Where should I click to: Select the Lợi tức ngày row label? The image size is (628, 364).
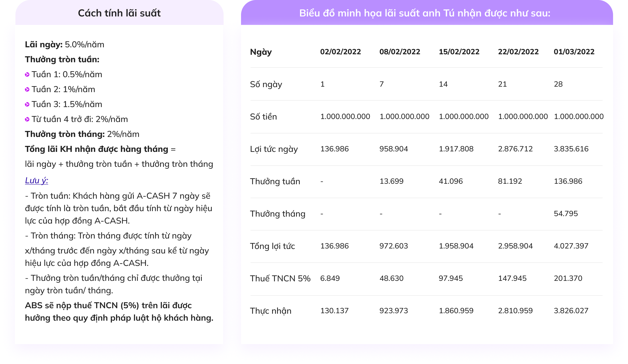coord(274,149)
